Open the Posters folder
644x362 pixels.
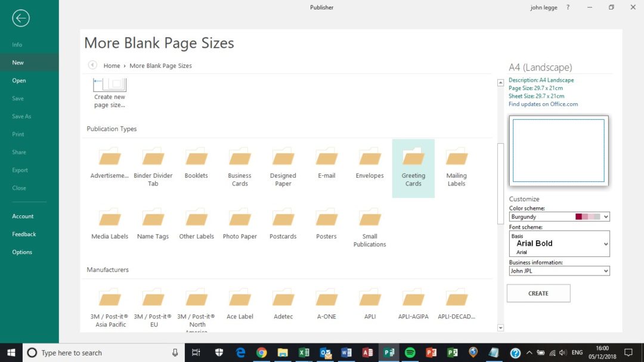[x=327, y=224]
